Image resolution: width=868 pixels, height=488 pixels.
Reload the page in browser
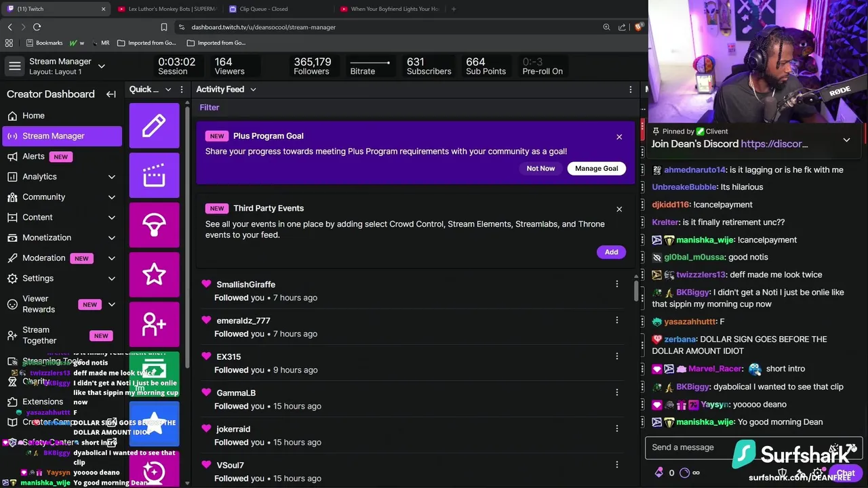point(37,27)
